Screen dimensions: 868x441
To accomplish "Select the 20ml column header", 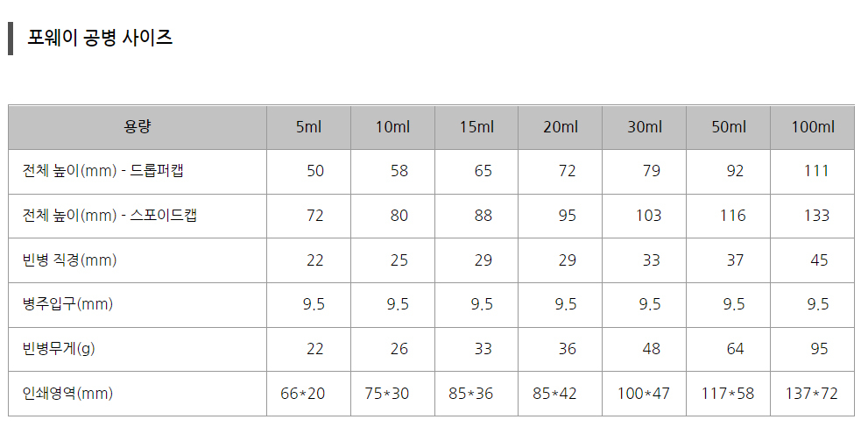I will click(561, 127).
